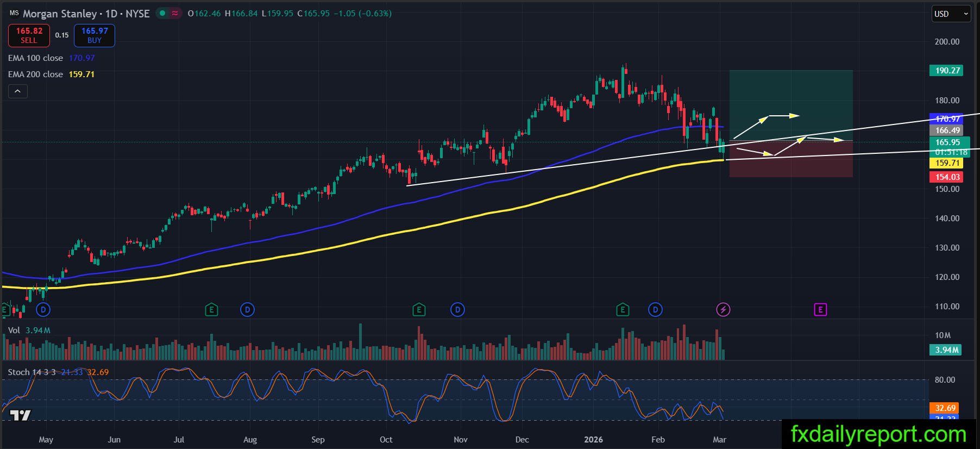Click the low value L159.95
The image size is (980, 449).
(x=278, y=13)
